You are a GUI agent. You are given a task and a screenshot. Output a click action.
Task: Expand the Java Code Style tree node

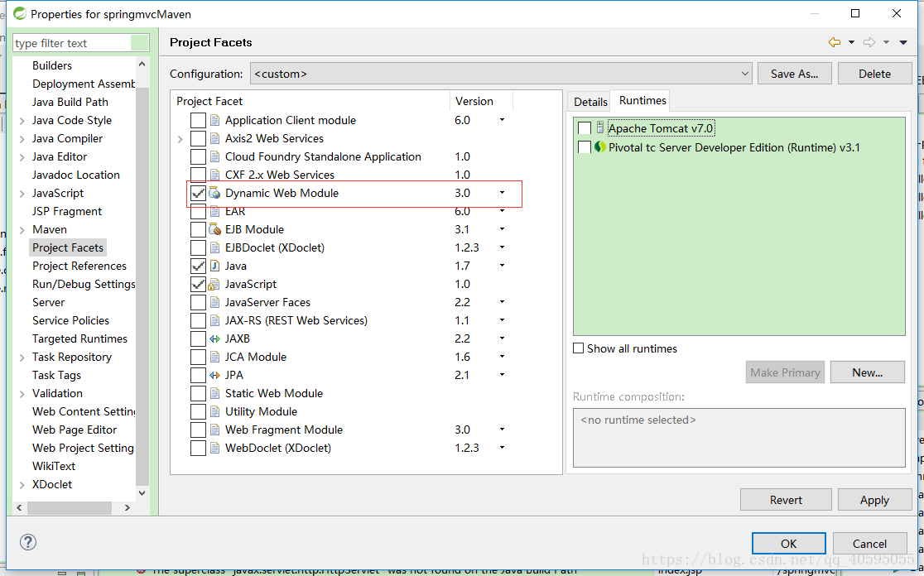[x=22, y=121]
